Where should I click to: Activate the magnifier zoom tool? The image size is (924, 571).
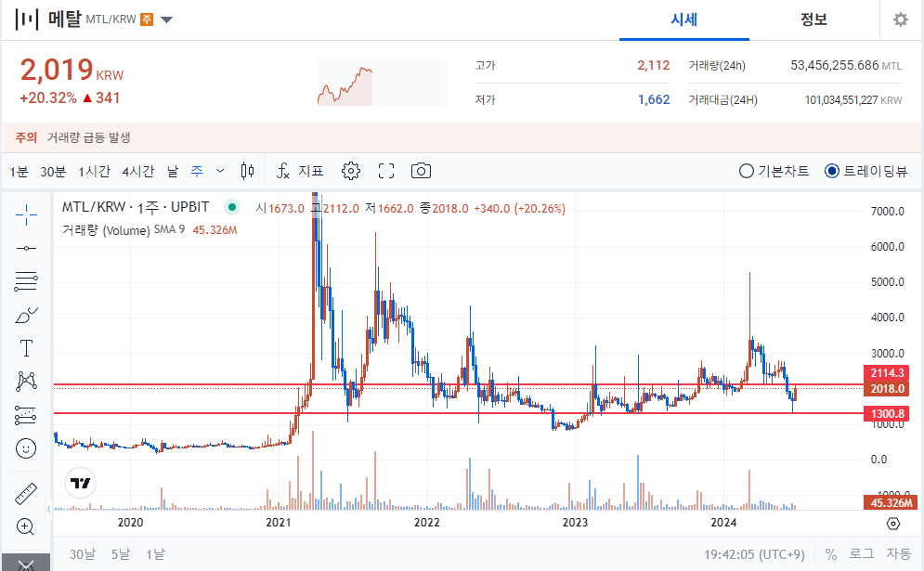(x=26, y=527)
